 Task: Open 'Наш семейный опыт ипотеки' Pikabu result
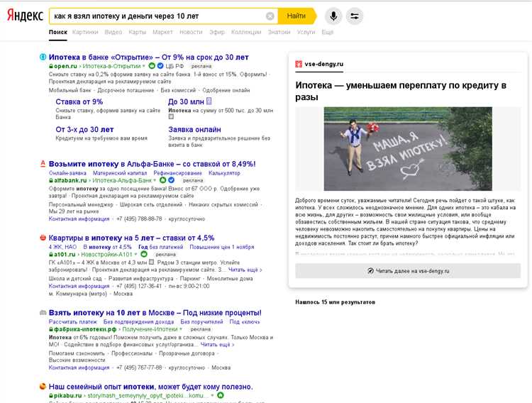[x=150, y=387]
